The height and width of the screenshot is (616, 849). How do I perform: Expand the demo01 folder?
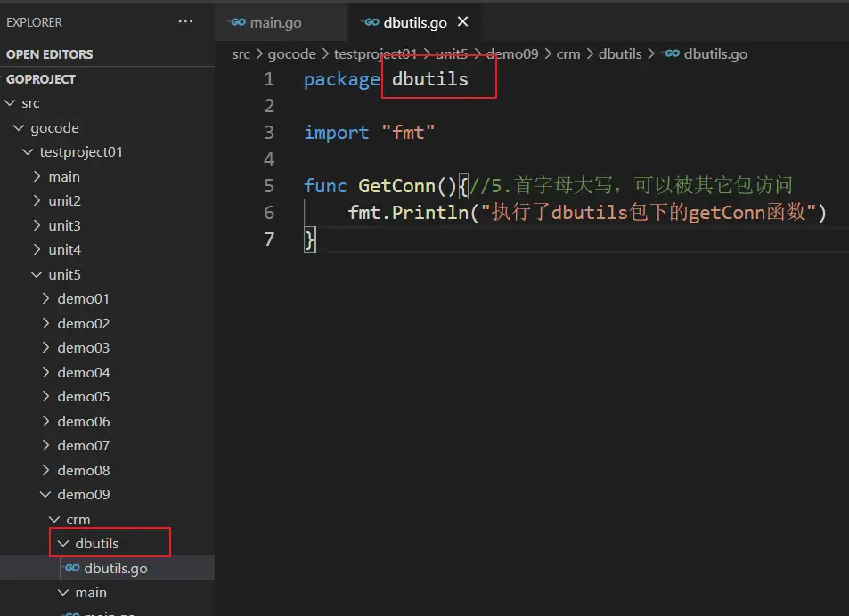pos(83,299)
